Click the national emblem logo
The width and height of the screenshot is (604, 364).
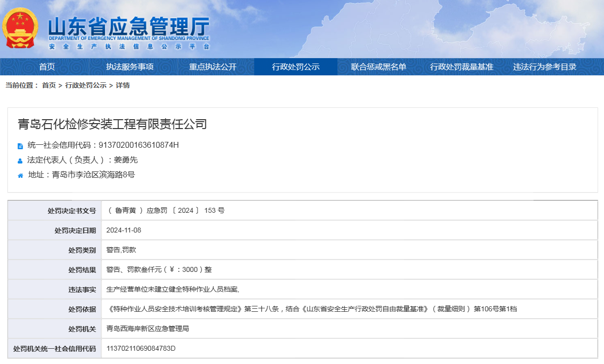20,28
